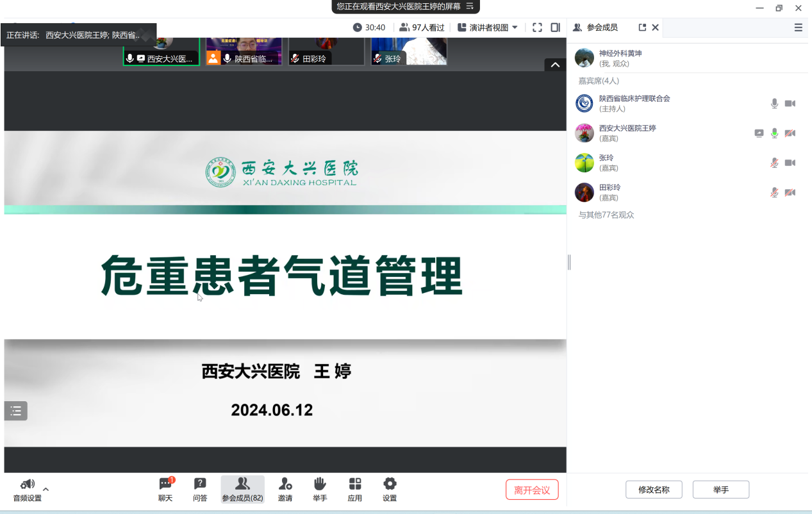Click camera icon for 陕西省临床护理联合会
Image resolution: width=812 pixels, height=514 pixels.
coord(790,103)
